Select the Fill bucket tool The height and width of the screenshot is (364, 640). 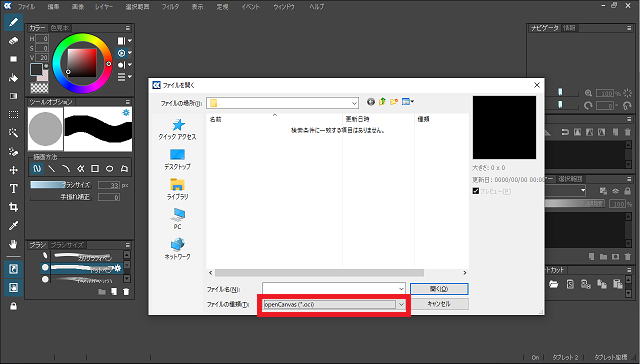pyautogui.click(x=13, y=78)
